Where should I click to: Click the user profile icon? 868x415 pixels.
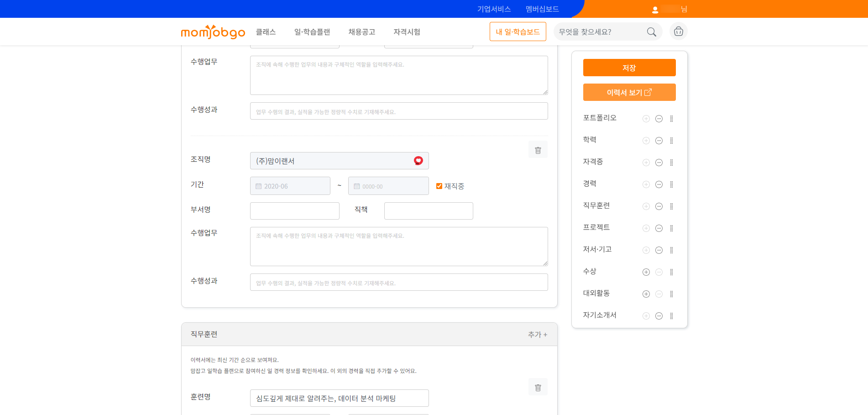pyautogui.click(x=655, y=10)
